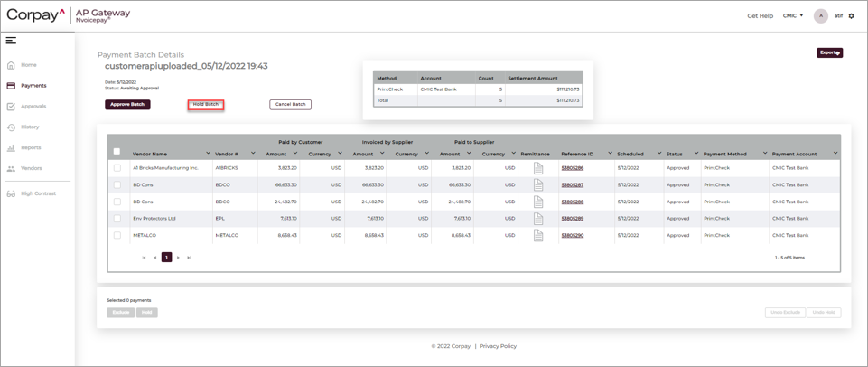Select the METALCO row checkbox
868x367 pixels.
click(117, 235)
